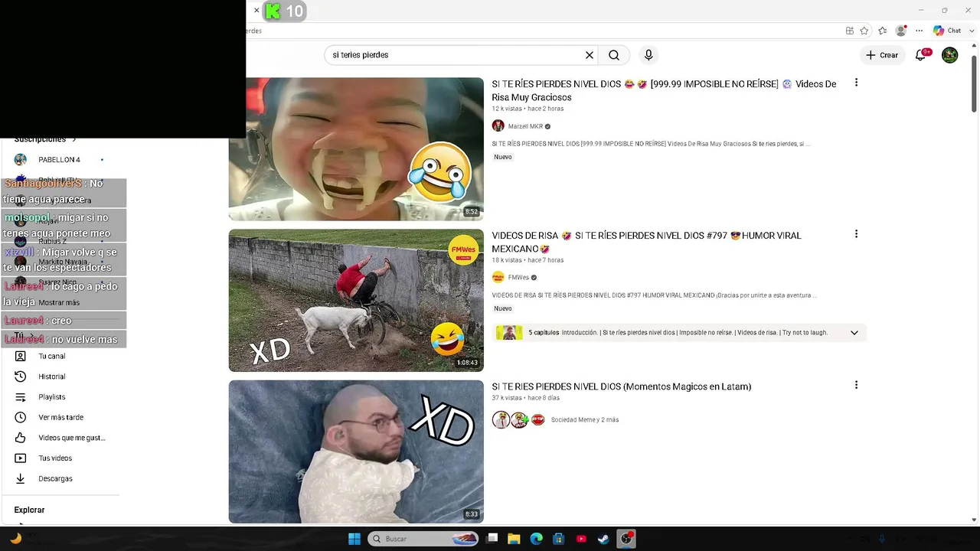The width and height of the screenshot is (980, 551).
Task: Click the Tu canal person icon
Action: [21, 356]
